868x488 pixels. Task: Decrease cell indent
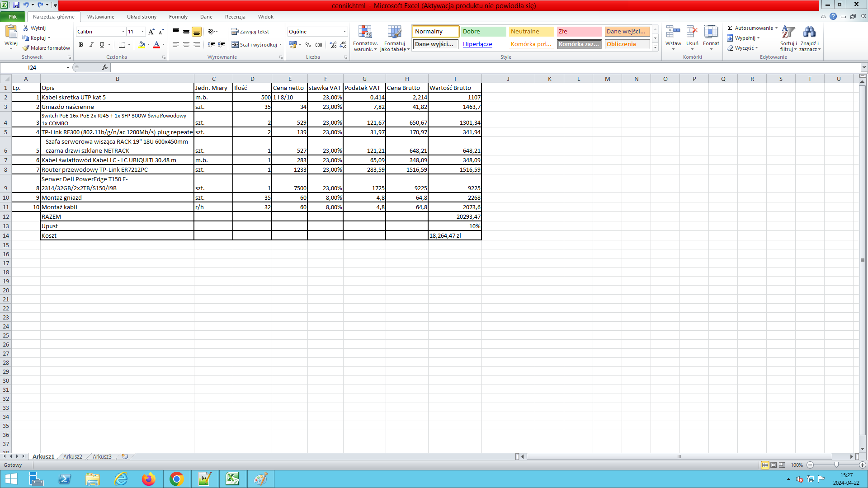[x=211, y=45]
